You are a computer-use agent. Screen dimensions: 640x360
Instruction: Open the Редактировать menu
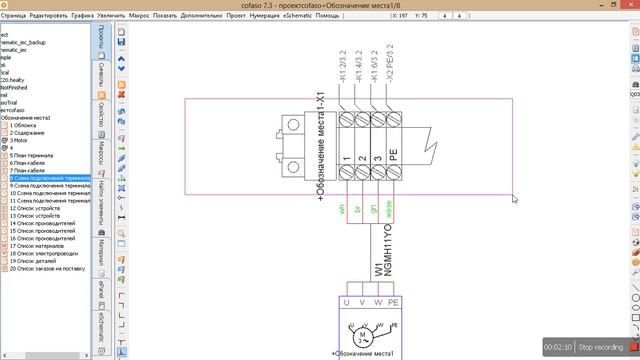pyautogui.click(x=48, y=16)
